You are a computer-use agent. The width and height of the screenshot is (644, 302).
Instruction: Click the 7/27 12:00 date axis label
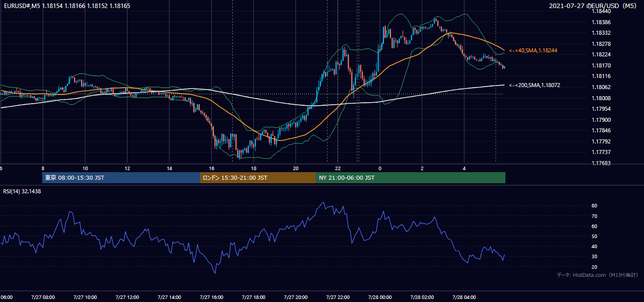click(127, 297)
